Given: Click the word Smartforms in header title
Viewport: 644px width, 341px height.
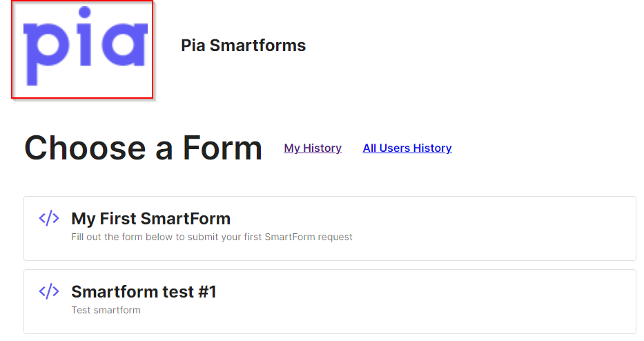Looking at the screenshot, I should (x=258, y=45).
